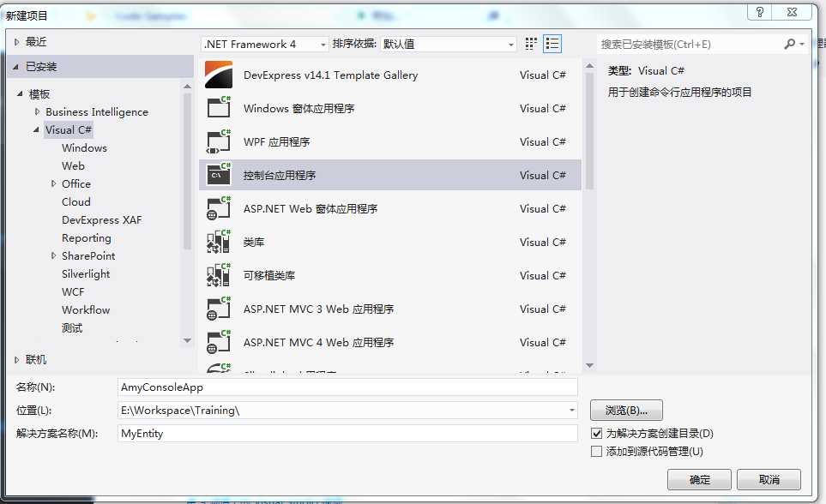The height and width of the screenshot is (504, 826).
Task: Click the tree panel scroll up arrow
Action: (187, 86)
